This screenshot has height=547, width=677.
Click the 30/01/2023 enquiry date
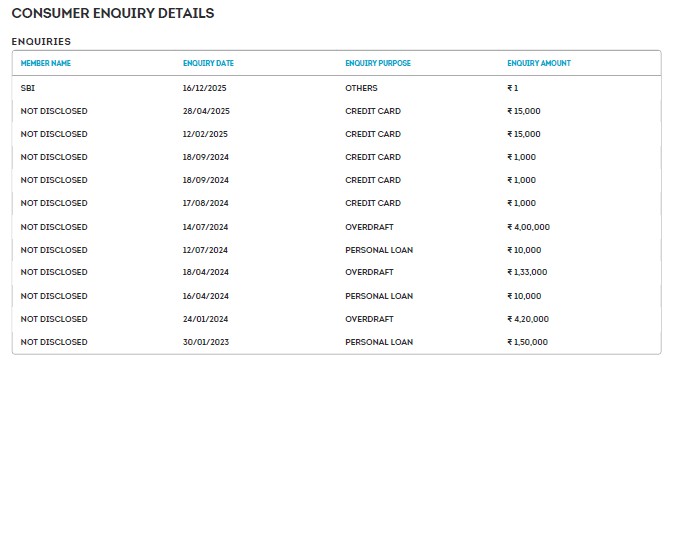[x=205, y=342]
